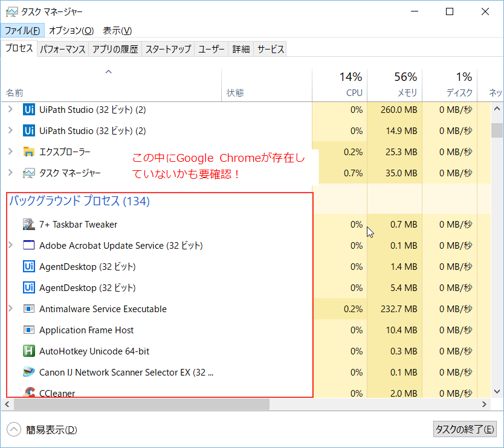Switch to the 詳細 tab
Viewport: 504px width, 448px height.
241,49
